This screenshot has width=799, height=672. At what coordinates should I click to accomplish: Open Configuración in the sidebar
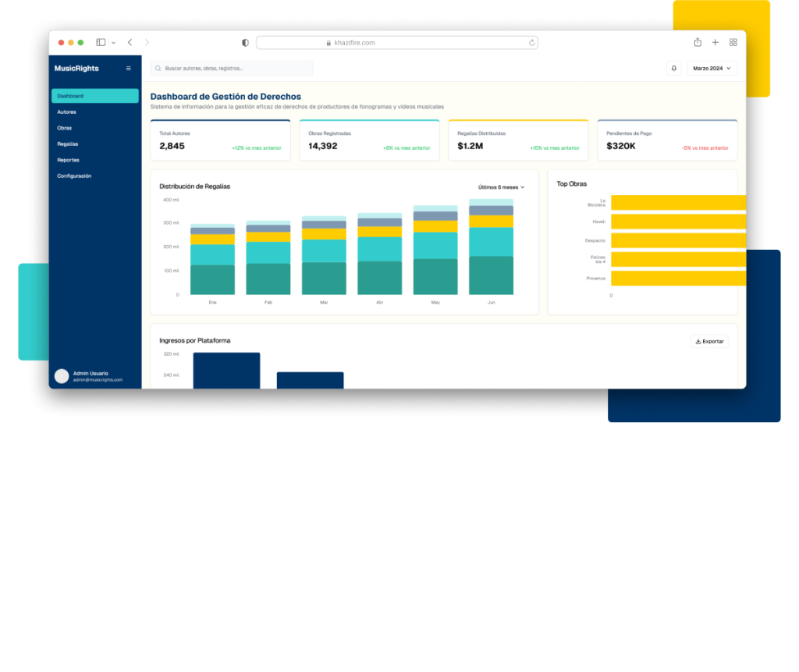74,176
